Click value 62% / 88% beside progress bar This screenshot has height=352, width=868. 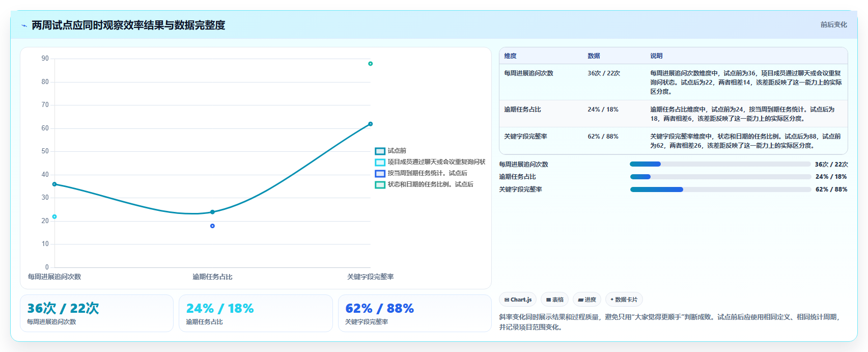click(x=831, y=189)
